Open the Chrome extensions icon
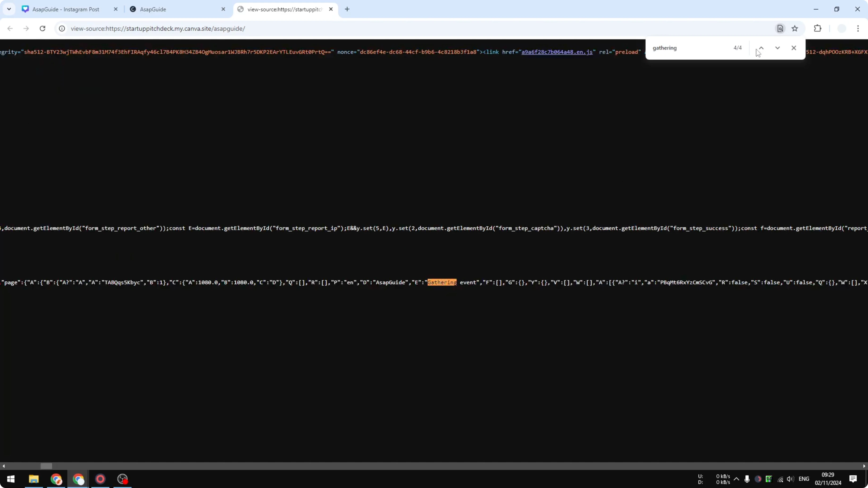868x488 pixels. coord(818,29)
